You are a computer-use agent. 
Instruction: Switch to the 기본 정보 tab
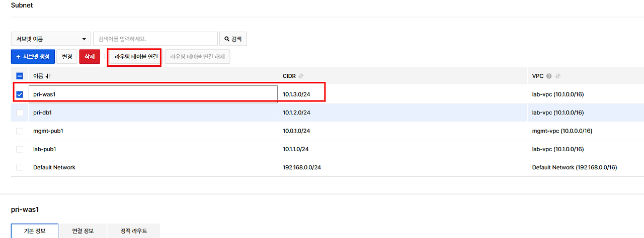tap(35, 231)
